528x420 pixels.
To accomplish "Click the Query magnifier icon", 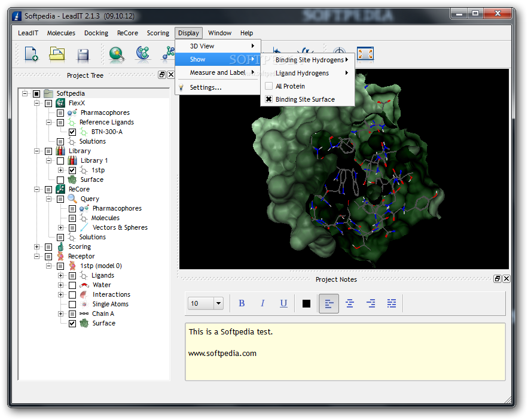I will (72, 199).
